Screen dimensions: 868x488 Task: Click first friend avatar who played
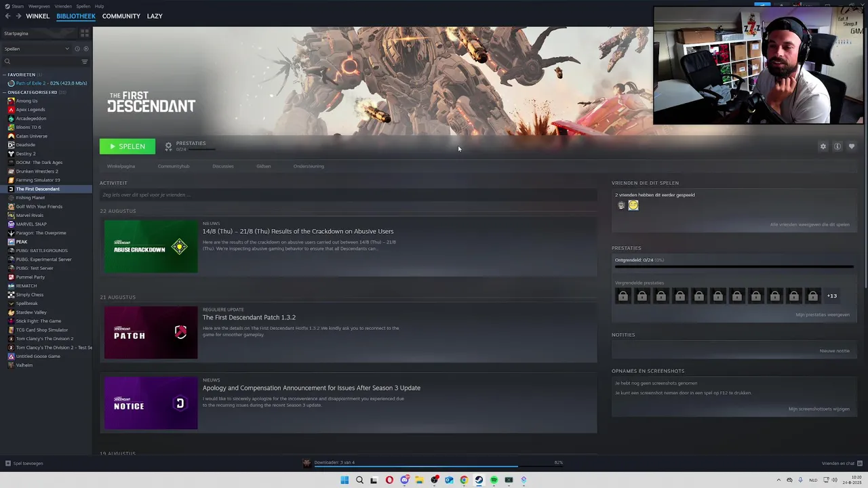click(x=621, y=205)
